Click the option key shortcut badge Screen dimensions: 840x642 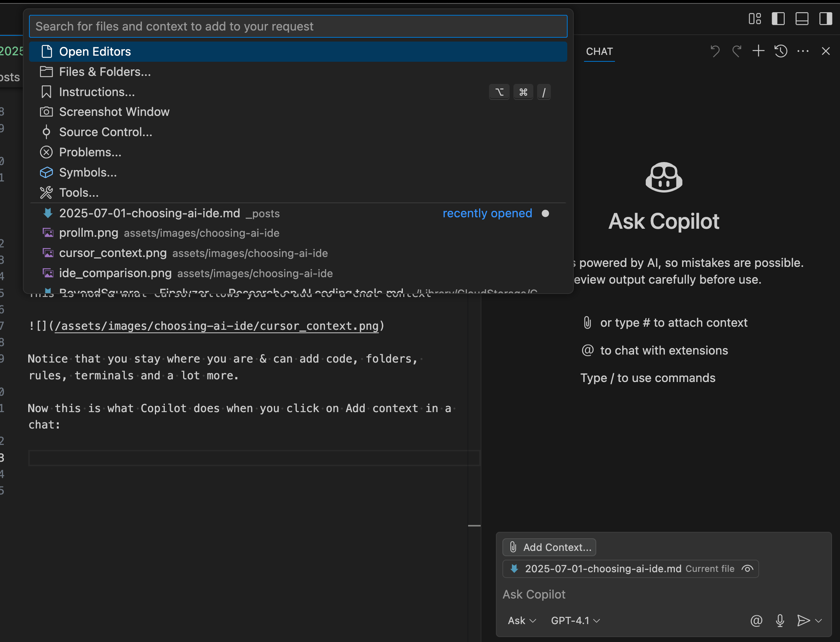click(x=499, y=92)
